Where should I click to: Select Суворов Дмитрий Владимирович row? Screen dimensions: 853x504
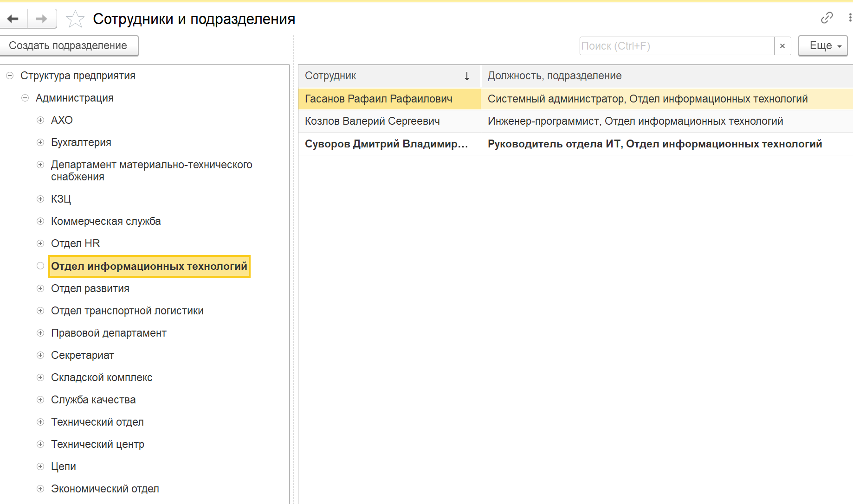click(x=575, y=144)
